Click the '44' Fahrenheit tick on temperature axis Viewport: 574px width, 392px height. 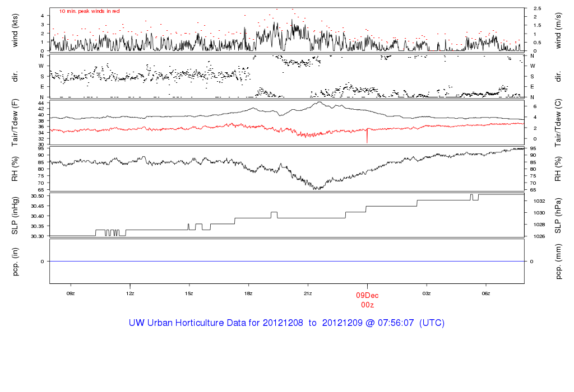(41, 103)
